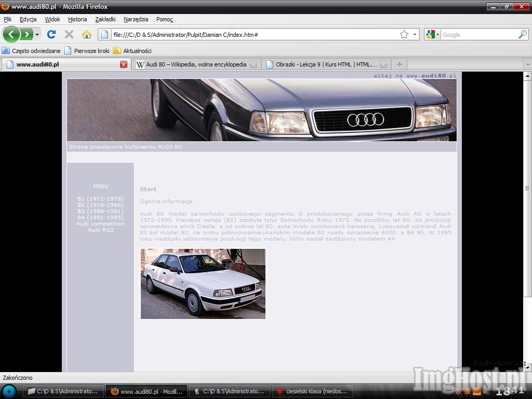Open the B2 (1978-1986) menu link
This screenshot has width=532, height=399.
(100, 205)
